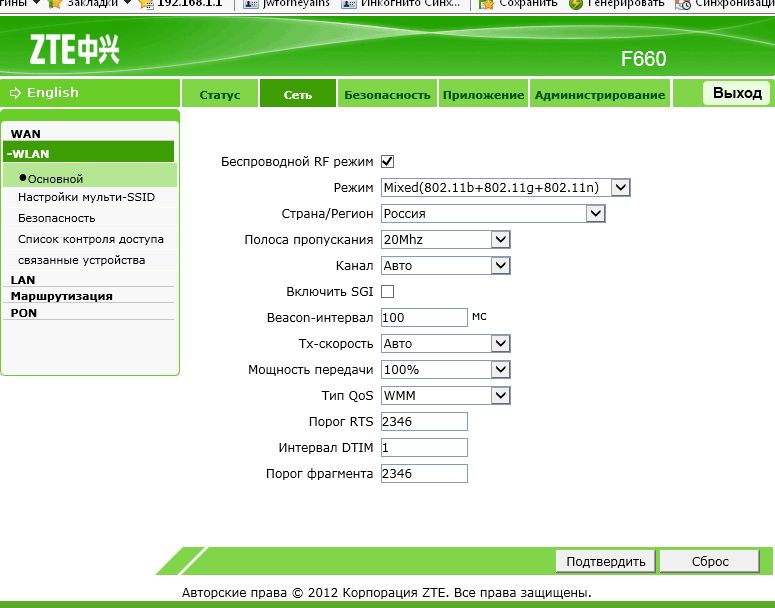Click the Порог фрагмента input field
The height and width of the screenshot is (608, 775).
pyautogui.click(x=424, y=474)
